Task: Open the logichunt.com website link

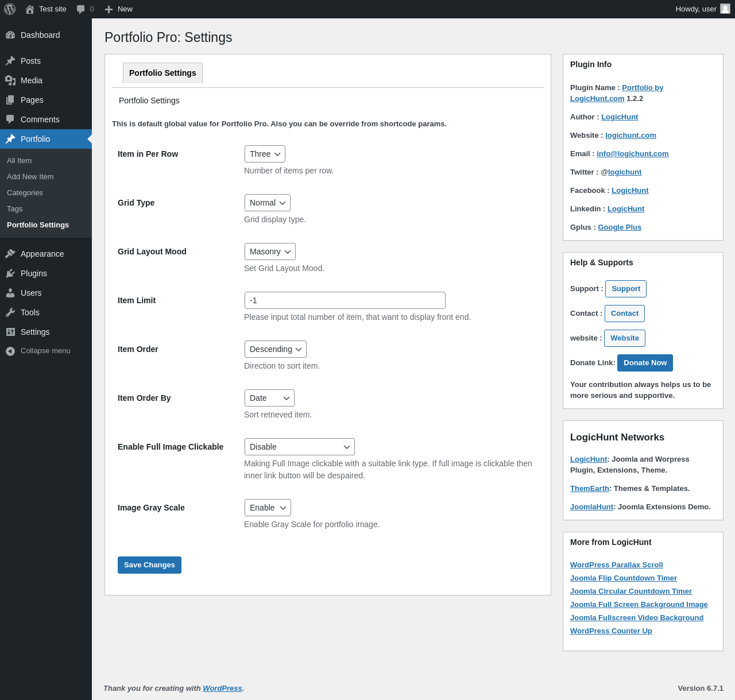Action: tap(630, 136)
